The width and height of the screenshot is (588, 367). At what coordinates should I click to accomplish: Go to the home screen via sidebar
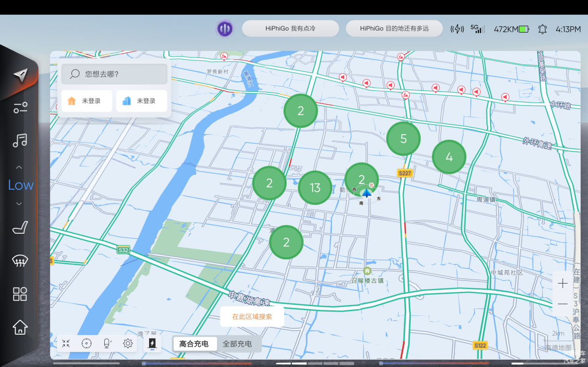coord(20,327)
